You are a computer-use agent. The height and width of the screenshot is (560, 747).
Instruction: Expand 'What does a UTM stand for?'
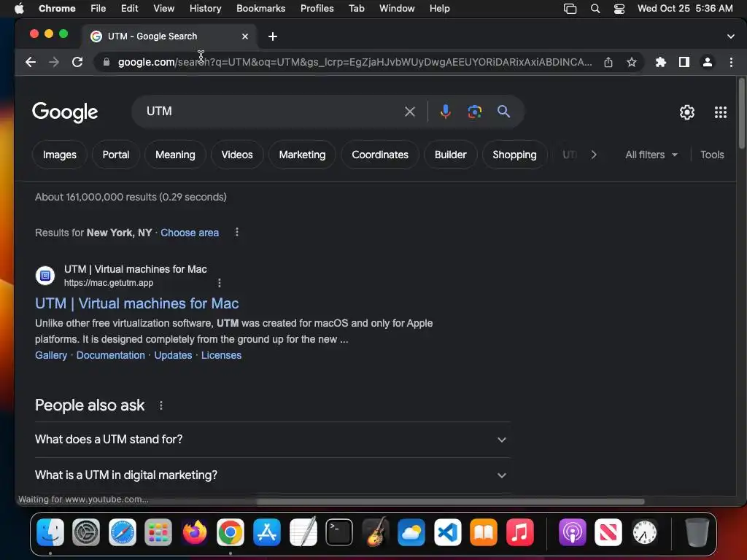coord(273,440)
